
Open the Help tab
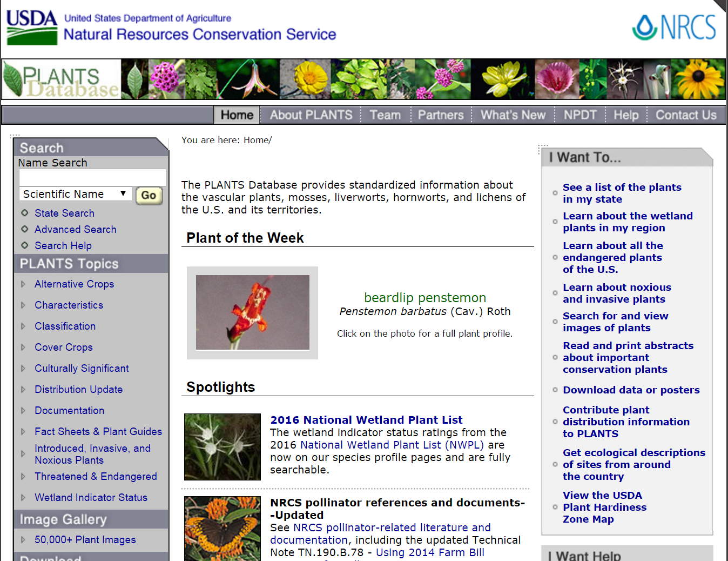click(x=626, y=115)
